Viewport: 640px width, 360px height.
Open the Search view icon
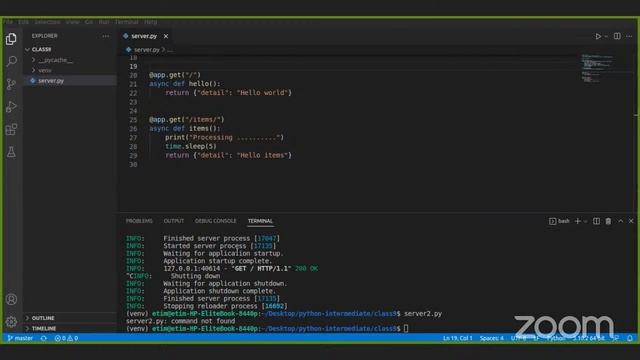[x=11, y=62]
